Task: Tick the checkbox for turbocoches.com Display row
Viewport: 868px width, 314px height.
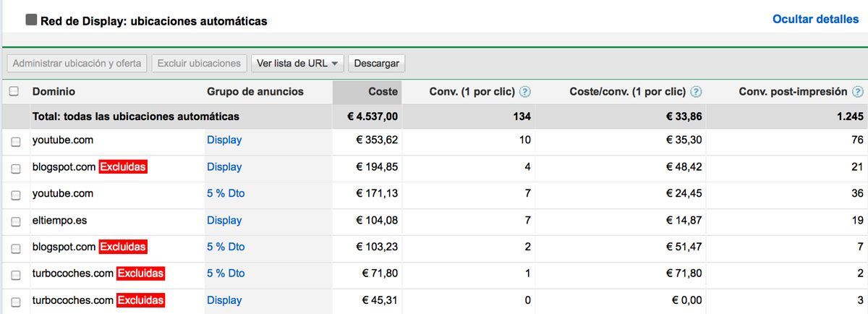Action: click(x=16, y=302)
